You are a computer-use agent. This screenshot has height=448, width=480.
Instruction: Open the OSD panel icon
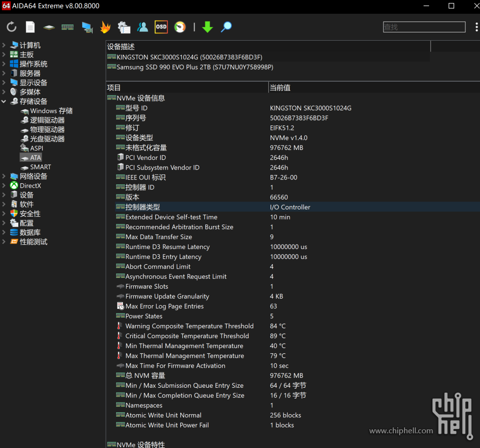161,27
